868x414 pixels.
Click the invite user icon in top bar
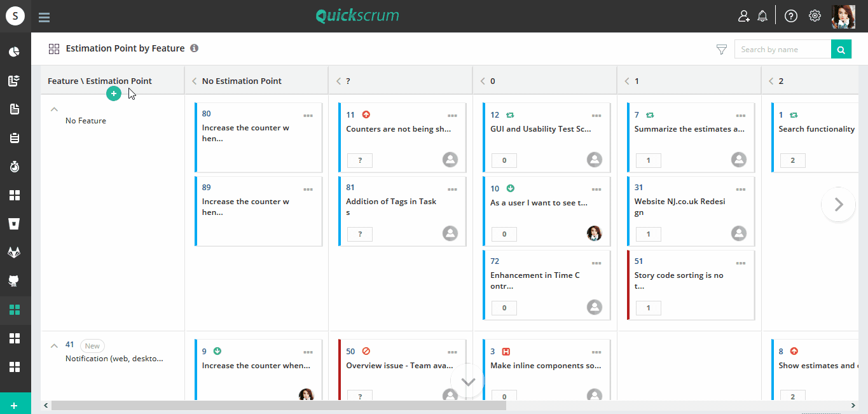pos(744,15)
